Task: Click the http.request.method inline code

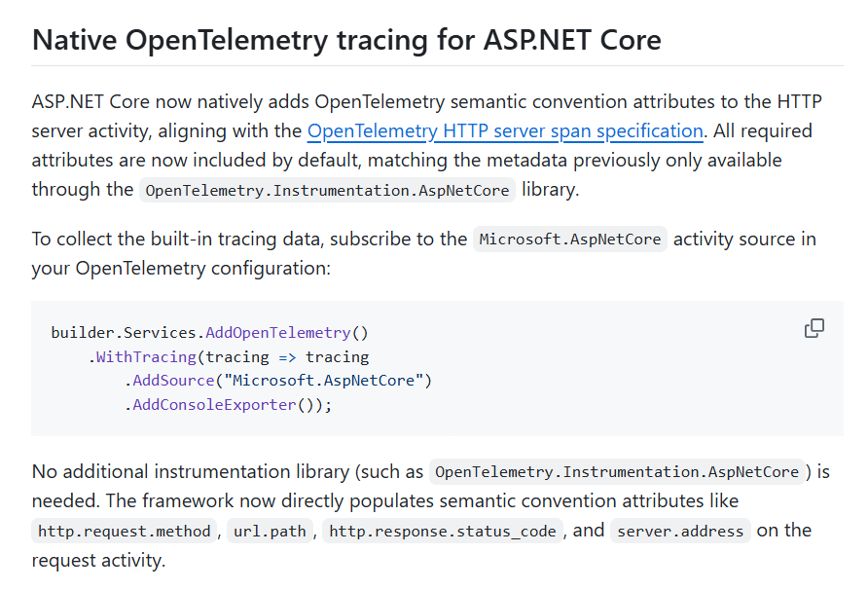Action: tap(124, 531)
